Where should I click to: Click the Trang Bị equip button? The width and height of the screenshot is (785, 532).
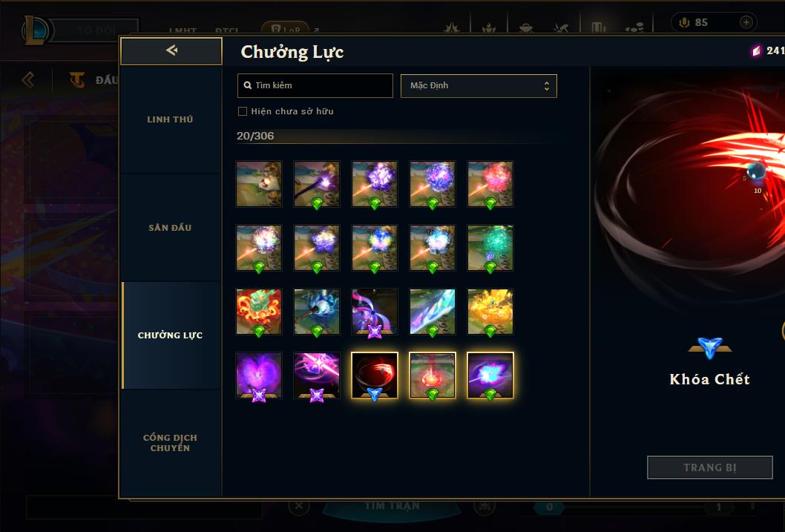[x=709, y=467]
